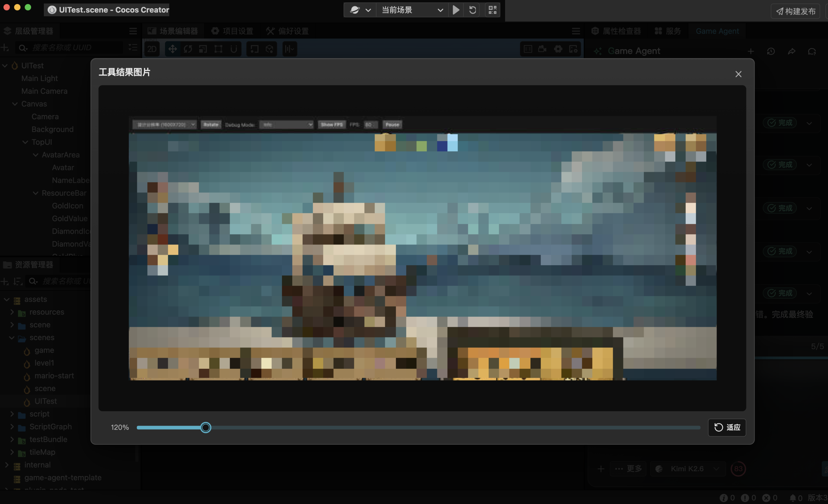Image resolution: width=828 pixels, height=504 pixels.
Task: Click the 适应 fit button
Action: [727, 427]
